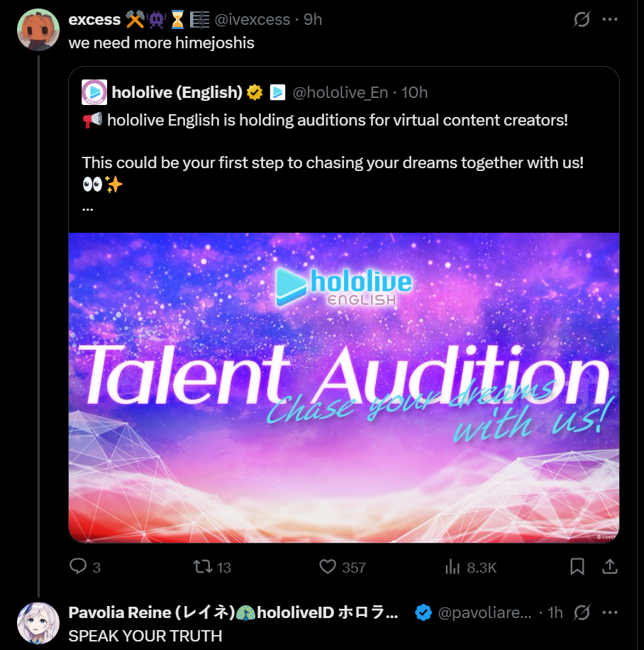The height and width of the screenshot is (650, 644).
Task: Bookmark excess's tweet
Action: click(x=577, y=566)
